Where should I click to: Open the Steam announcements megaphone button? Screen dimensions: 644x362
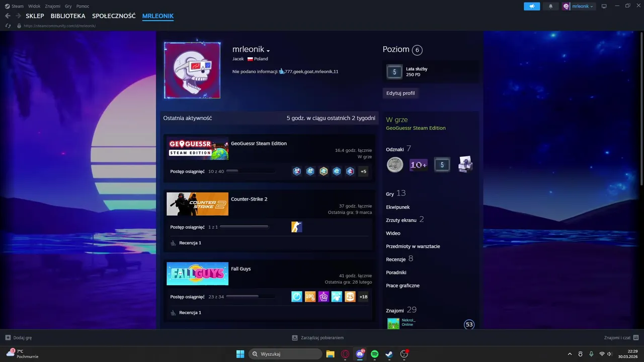(x=532, y=6)
